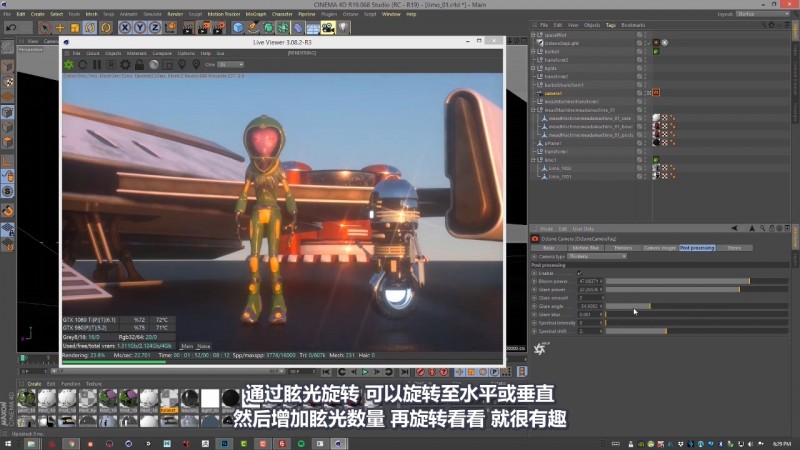Open the Render menu in main menu bar

(x=175, y=14)
